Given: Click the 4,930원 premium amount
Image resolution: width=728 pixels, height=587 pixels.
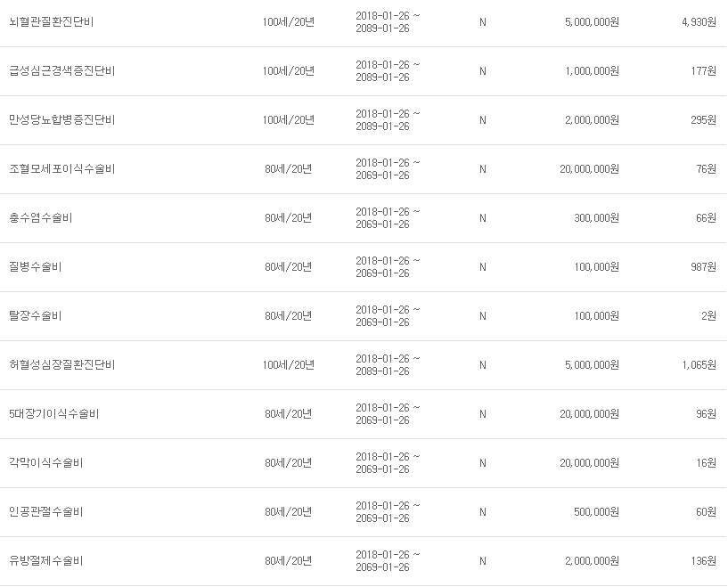Looking at the screenshot, I should coord(699,22).
